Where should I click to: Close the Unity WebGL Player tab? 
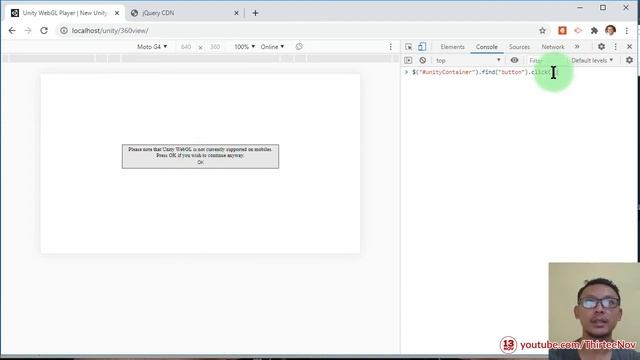coord(117,13)
